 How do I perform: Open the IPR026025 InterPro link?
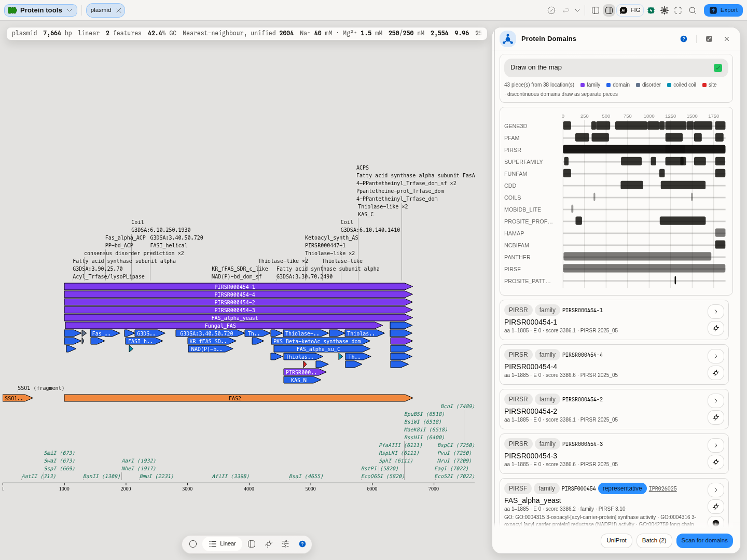[x=663, y=489]
